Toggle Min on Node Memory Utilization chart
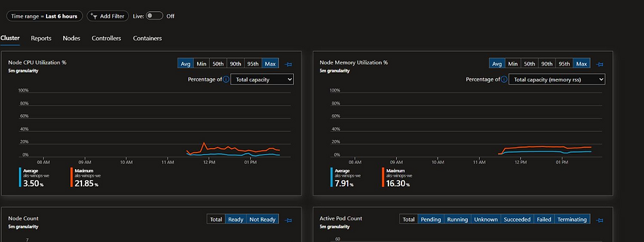Screen dimensions: 644x242 513,64
